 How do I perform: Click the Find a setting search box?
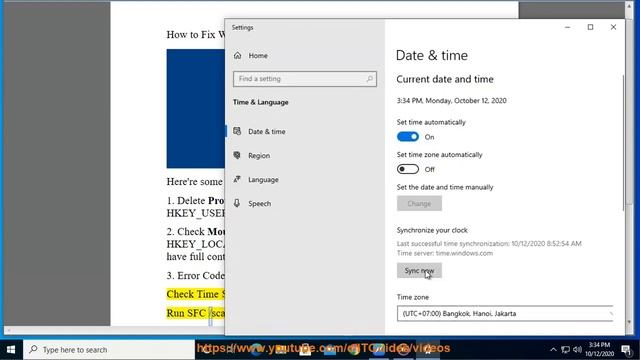[x=305, y=79]
